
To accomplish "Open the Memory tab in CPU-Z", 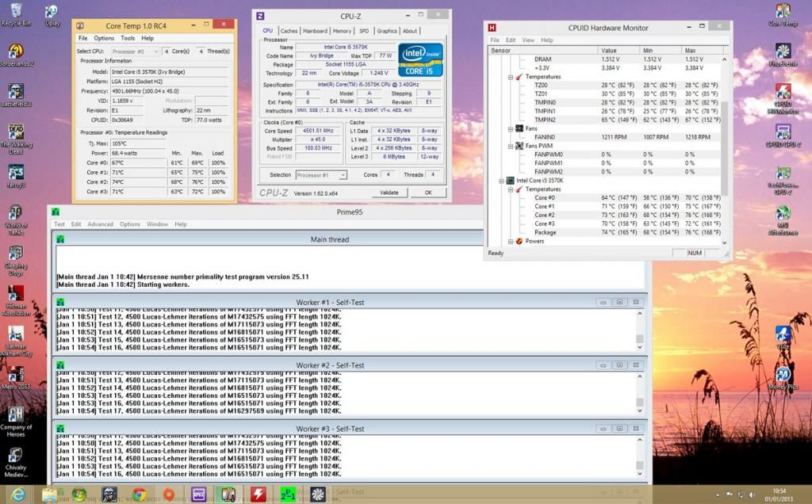I will [x=342, y=31].
